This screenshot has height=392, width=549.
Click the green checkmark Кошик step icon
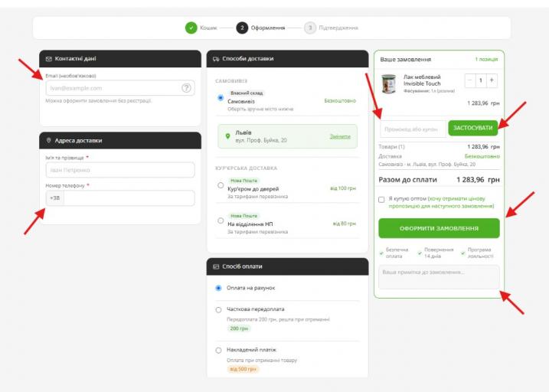(x=191, y=28)
